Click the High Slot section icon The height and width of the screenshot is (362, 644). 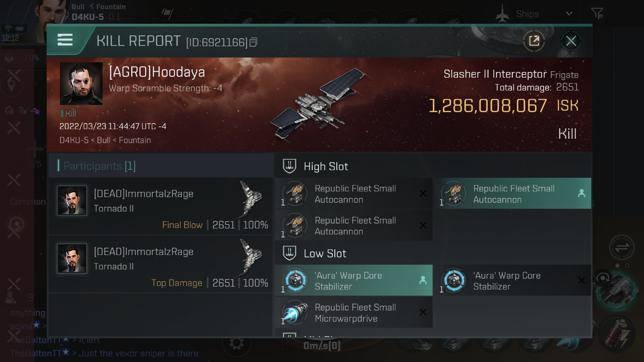click(289, 166)
